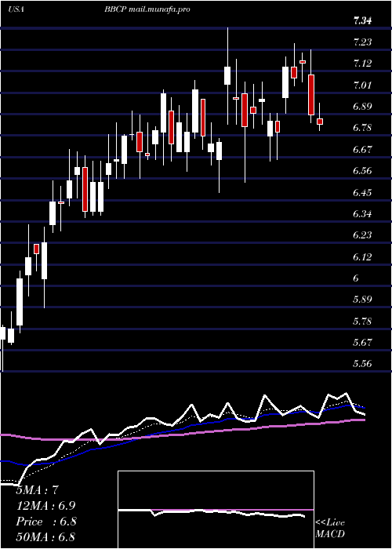Viewport: 392px width, 549px height.
Task: Click the Price : 6.8 text
Action: 45,522
